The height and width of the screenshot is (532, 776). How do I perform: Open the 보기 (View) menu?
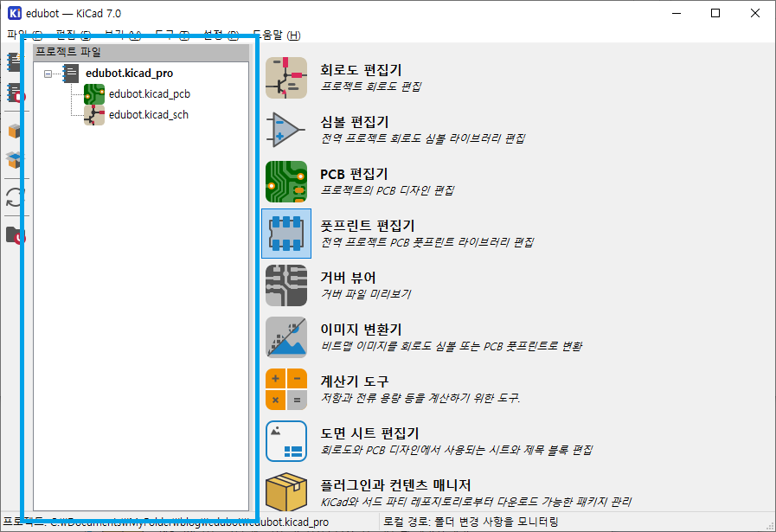123,35
